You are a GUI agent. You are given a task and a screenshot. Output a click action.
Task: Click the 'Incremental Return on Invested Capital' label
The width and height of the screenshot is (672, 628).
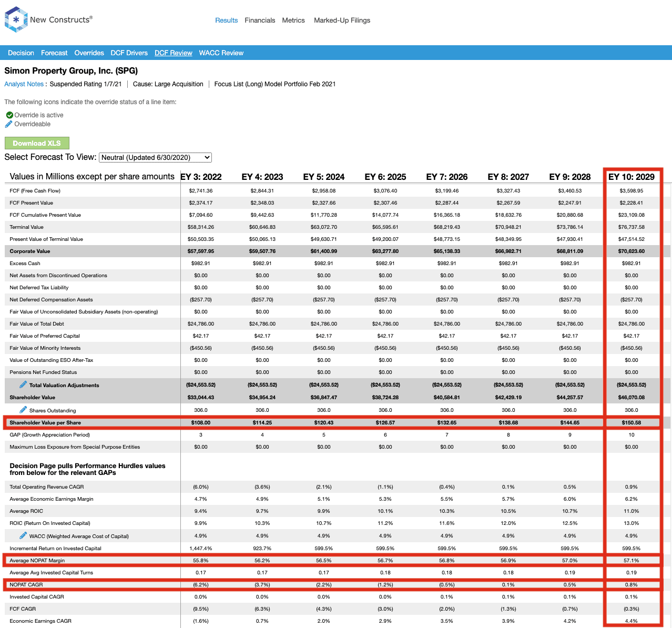click(x=55, y=549)
